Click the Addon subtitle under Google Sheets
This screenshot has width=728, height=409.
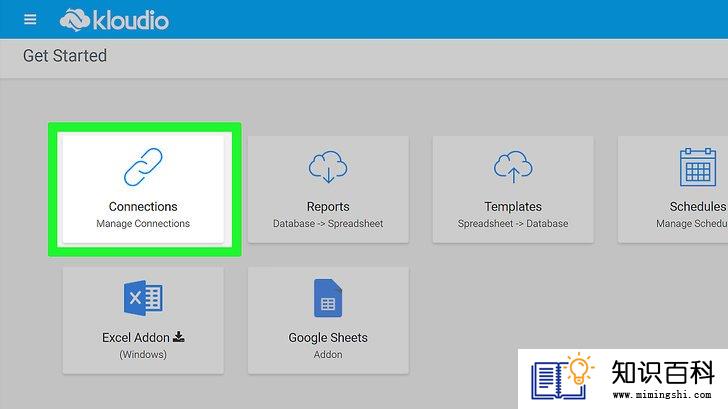coord(328,355)
